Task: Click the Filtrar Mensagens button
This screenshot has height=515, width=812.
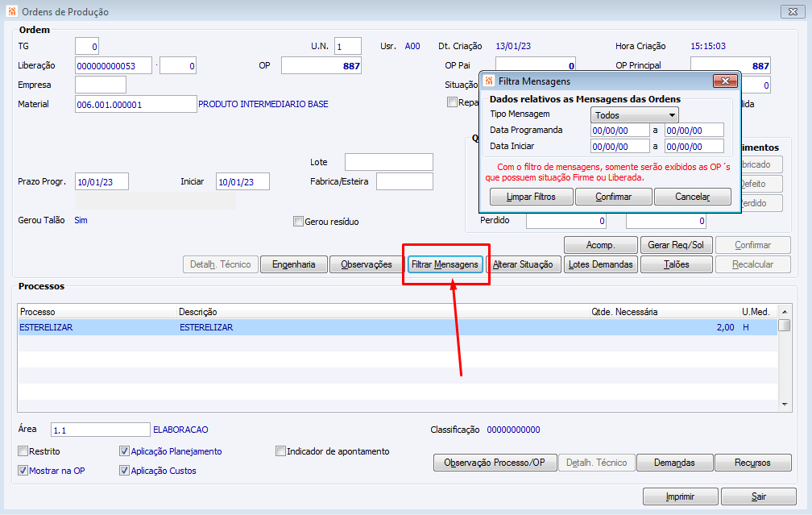Action: coord(445,264)
